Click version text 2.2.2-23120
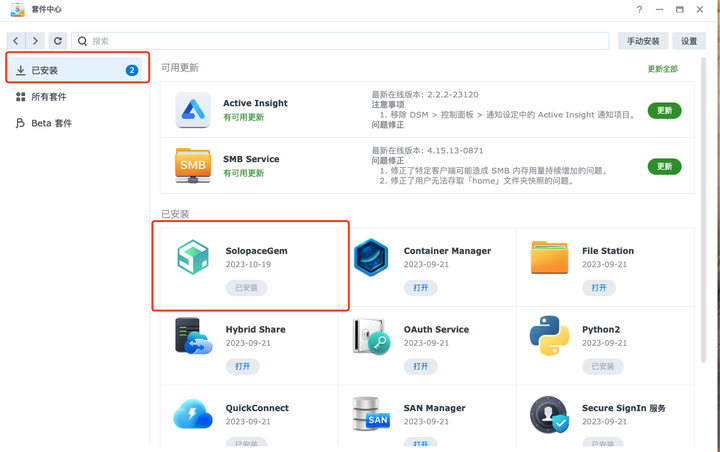720x452 pixels. [x=453, y=95]
